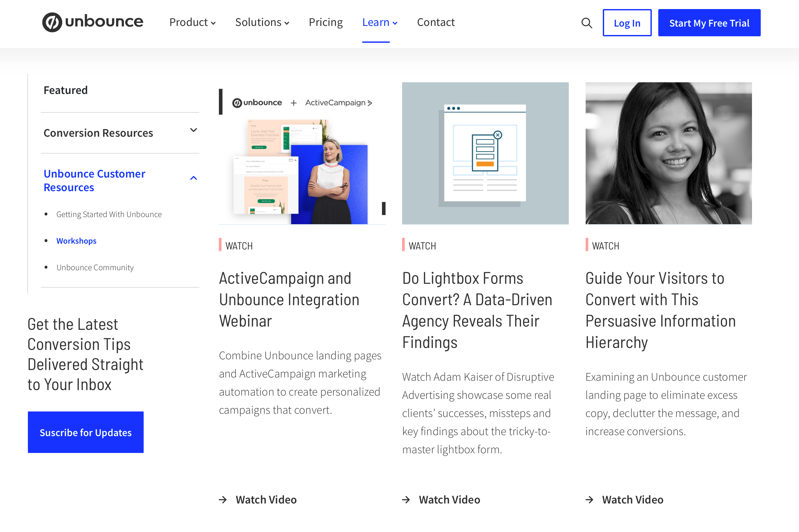Open the Unbounce Community sidebar link
The height and width of the screenshot is (532, 799).
(95, 267)
